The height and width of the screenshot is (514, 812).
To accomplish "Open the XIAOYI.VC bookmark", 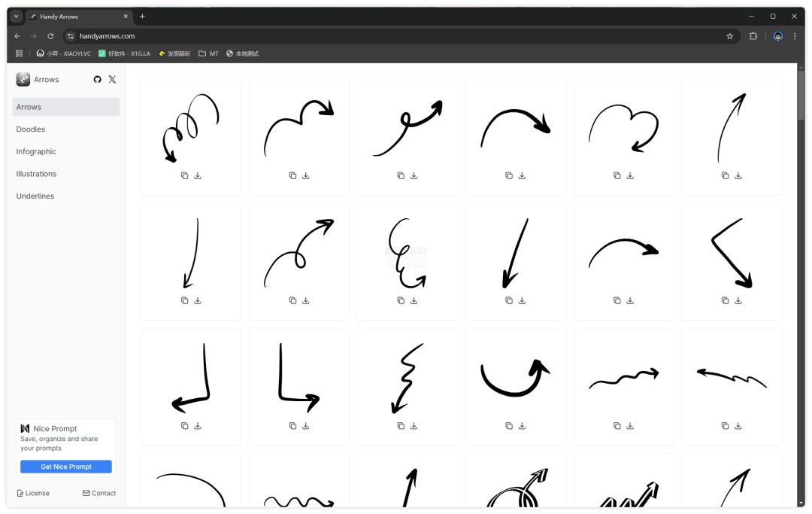I will [64, 53].
